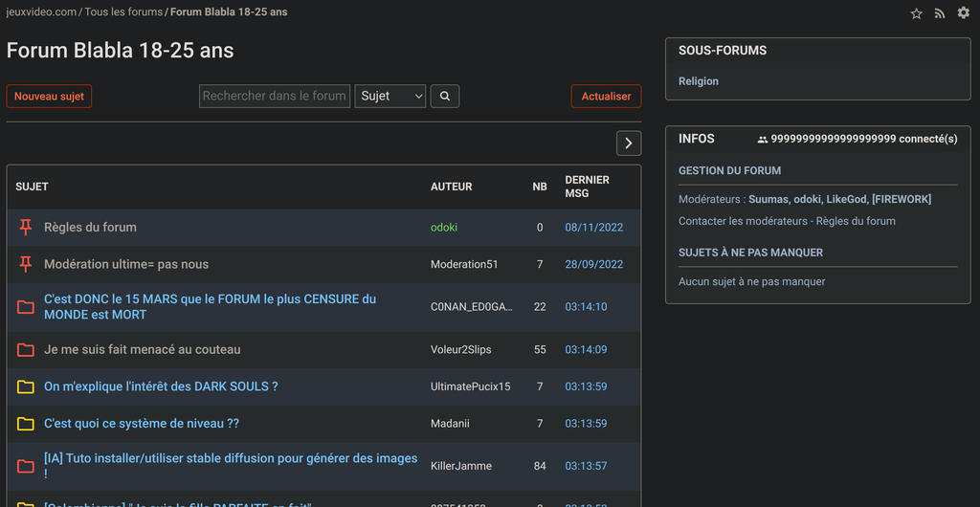The image size is (980, 507).
Task: View author profile Voleur2Slips
Action: (x=460, y=350)
